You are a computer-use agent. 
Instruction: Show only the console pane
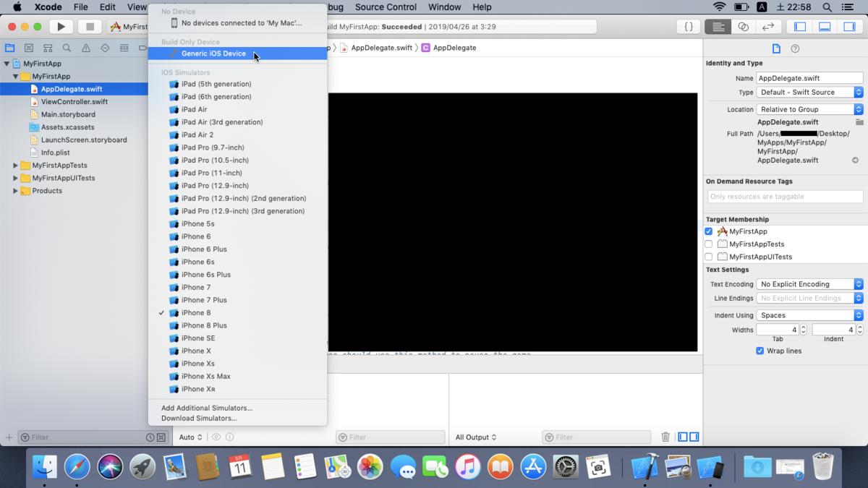point(694,437)
